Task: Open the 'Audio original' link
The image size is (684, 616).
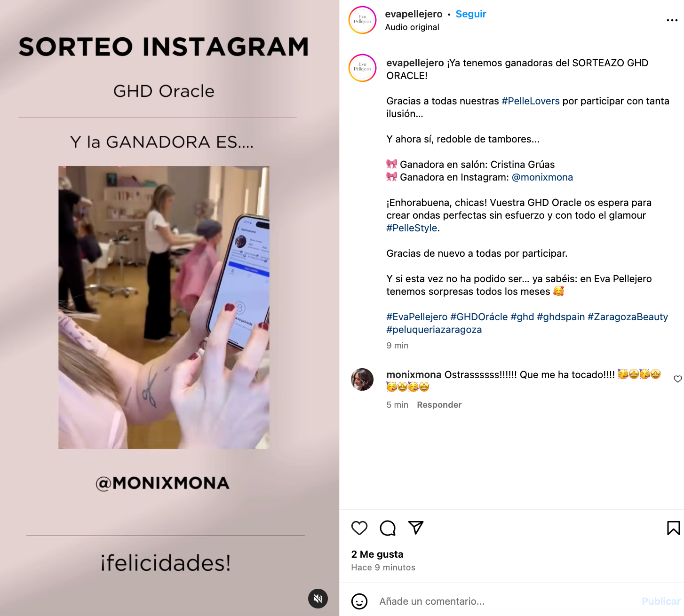Action: coord(412,27)
